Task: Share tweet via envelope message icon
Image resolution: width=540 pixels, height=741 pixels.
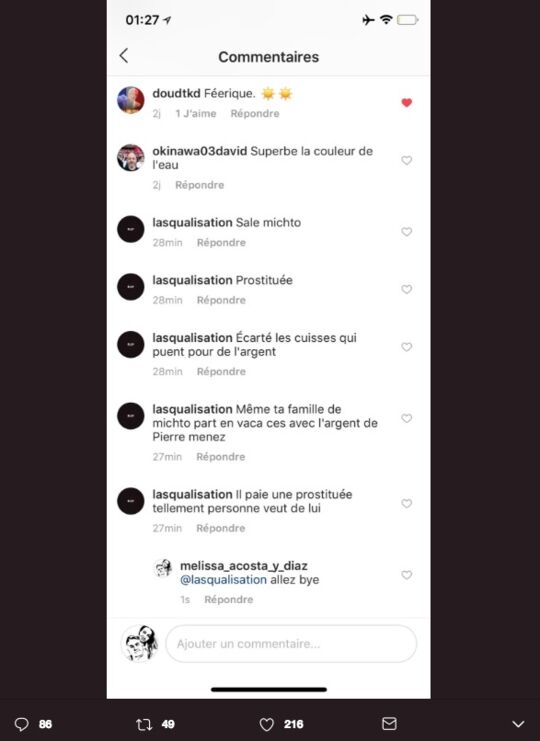Action: tap(389, 724)
